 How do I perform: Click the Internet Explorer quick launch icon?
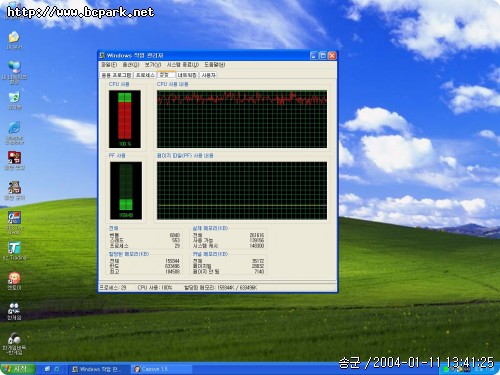click(x=57, y=369)
